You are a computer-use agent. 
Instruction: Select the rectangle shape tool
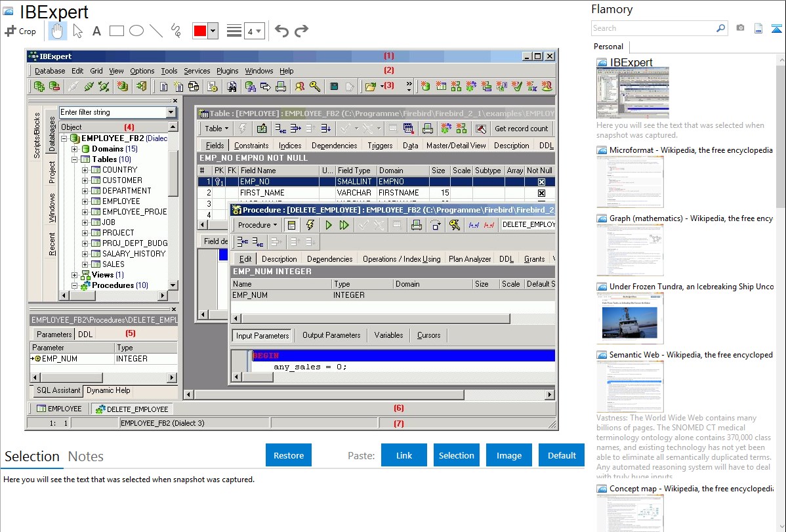pos(117,31)
